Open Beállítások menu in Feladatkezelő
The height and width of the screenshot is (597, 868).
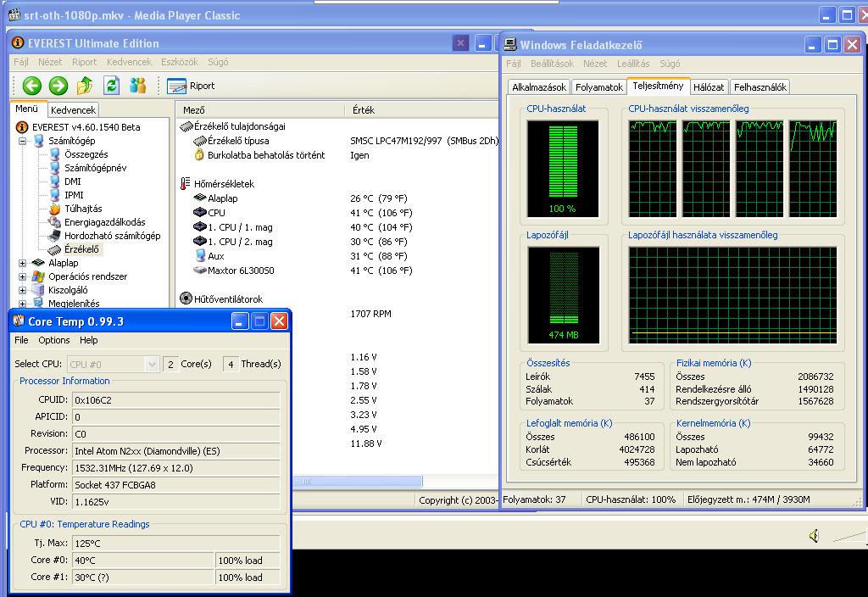coord(552,64)
